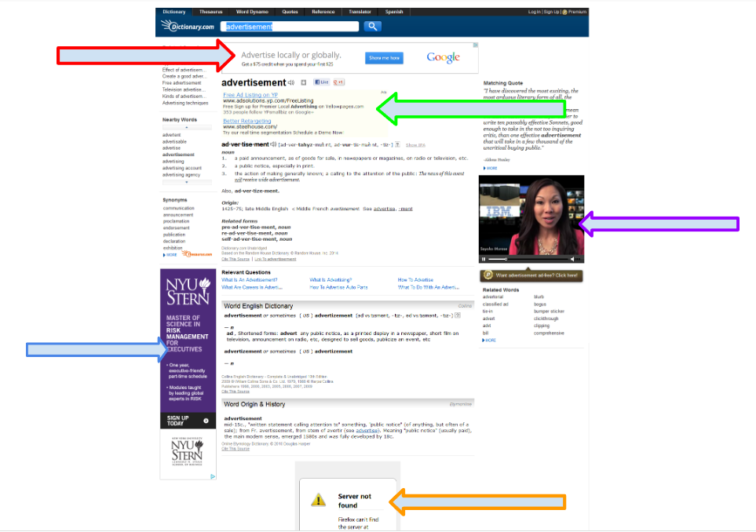The height and width of the screenshot is (532, 756).
Task: Open What Is Advertising? question
Action: click(x=331, y=280)
